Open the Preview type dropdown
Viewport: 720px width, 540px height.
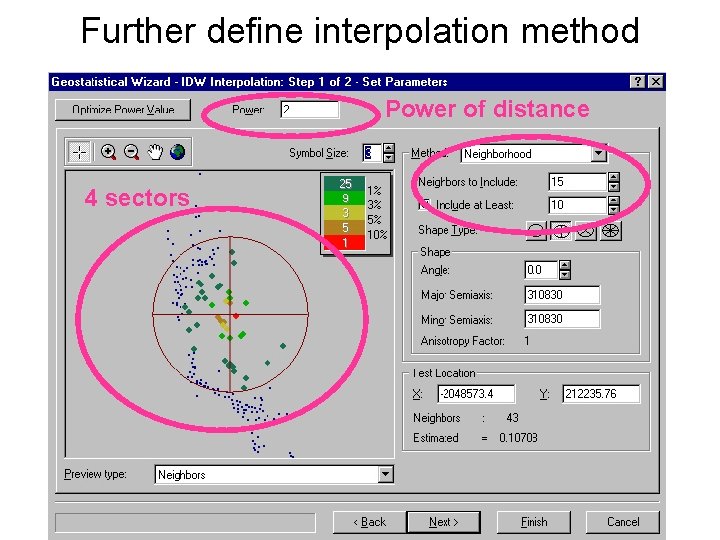pyautogui.click(x=386, y=474)
